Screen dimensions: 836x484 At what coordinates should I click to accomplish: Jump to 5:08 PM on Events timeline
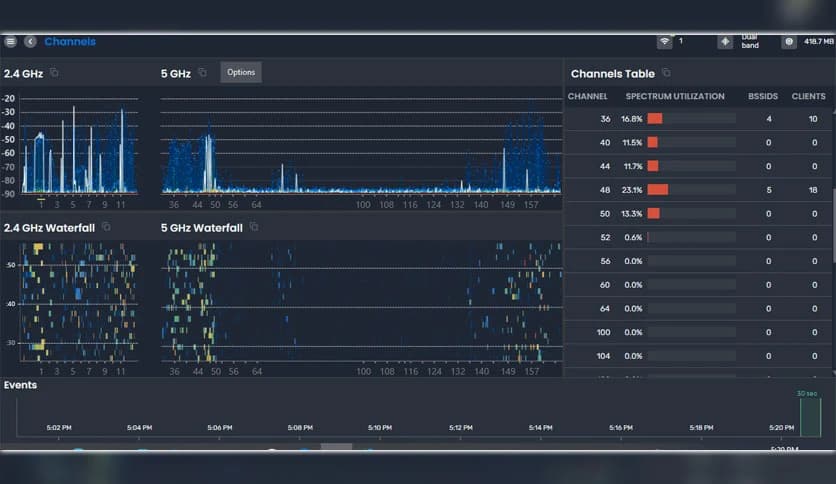click(x=300, y=427)
